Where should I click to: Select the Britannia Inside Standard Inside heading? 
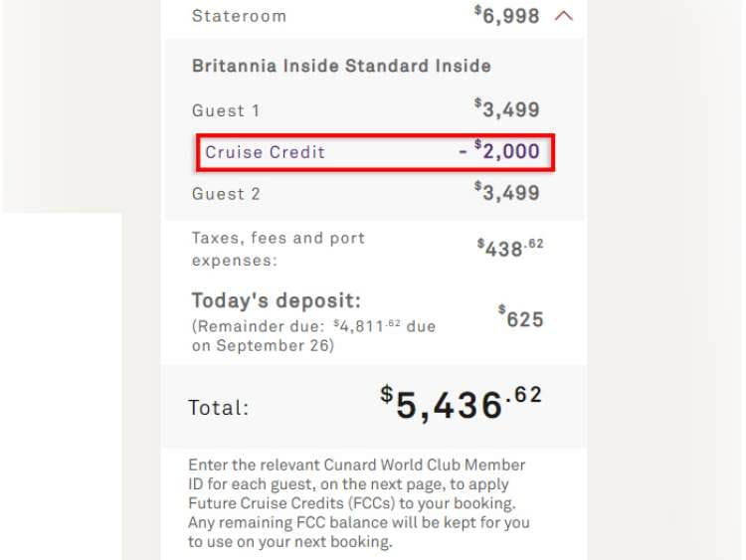(341, 66)
